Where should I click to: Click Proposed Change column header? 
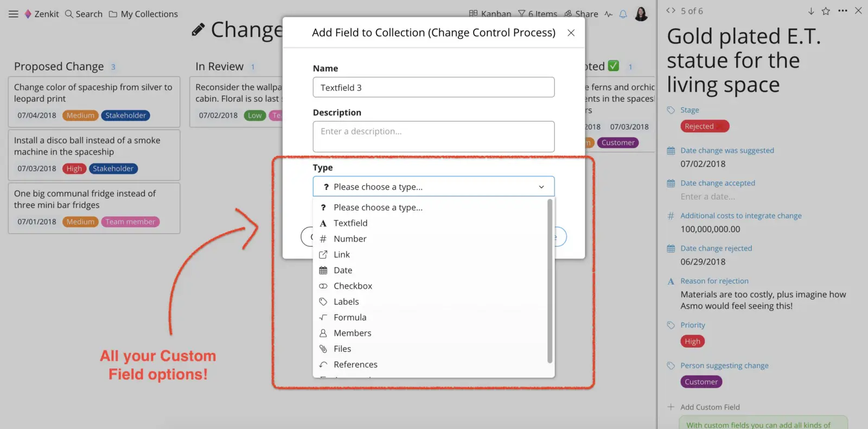pos(59,66)
